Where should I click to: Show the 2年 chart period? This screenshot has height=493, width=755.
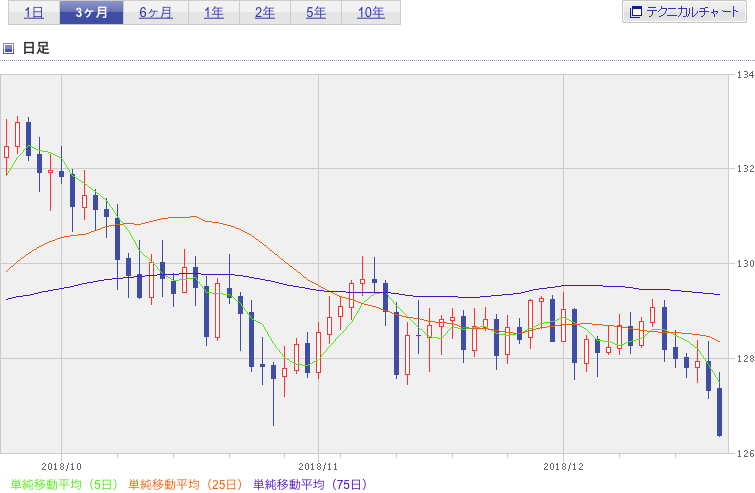tap(265, 13)
